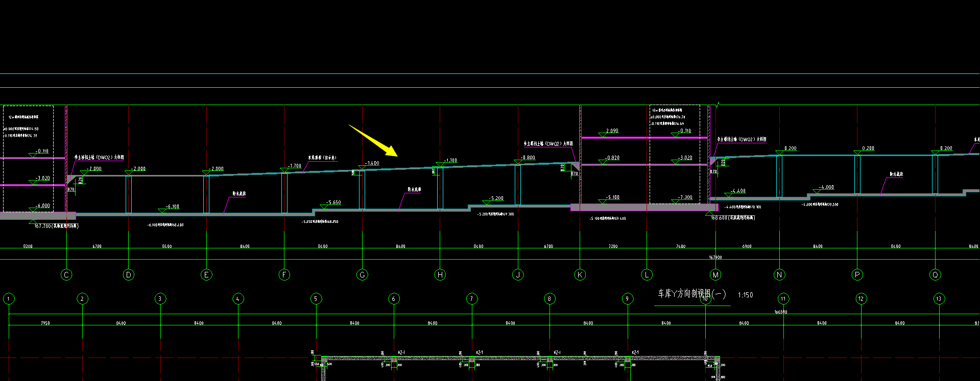Click the drawing title 车库Y方向剖视图(一)
980x381 pixels.
[692, 294]
